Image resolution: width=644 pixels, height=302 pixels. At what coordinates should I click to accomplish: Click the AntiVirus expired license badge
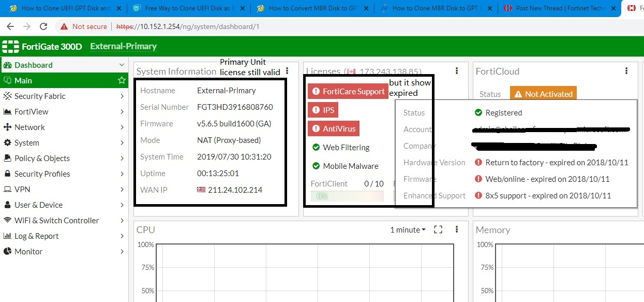click(333, 128)
